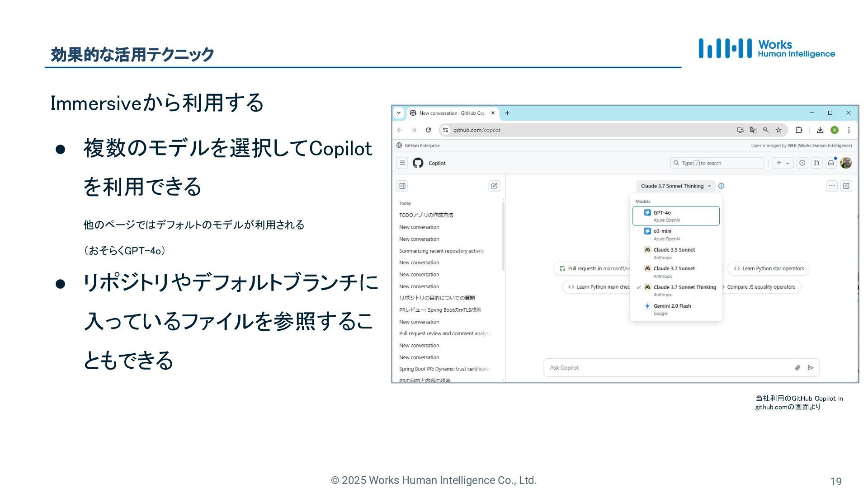
Task: Open a new browser tab
Action: coord(507,113)
